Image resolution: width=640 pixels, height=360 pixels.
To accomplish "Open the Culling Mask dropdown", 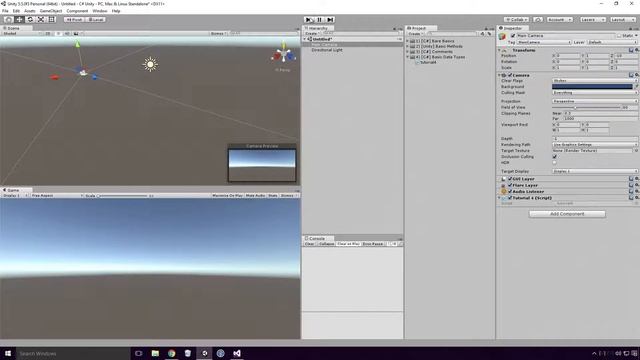I will [x=595, y=93].
